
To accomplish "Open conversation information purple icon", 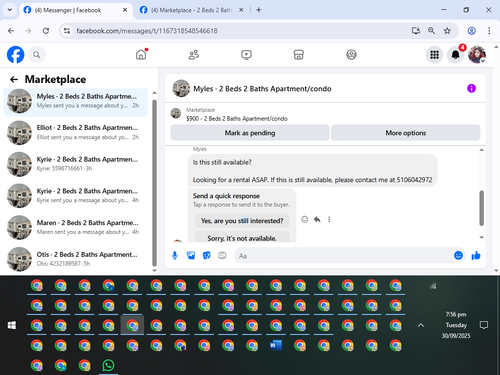I will coord(471,88).
